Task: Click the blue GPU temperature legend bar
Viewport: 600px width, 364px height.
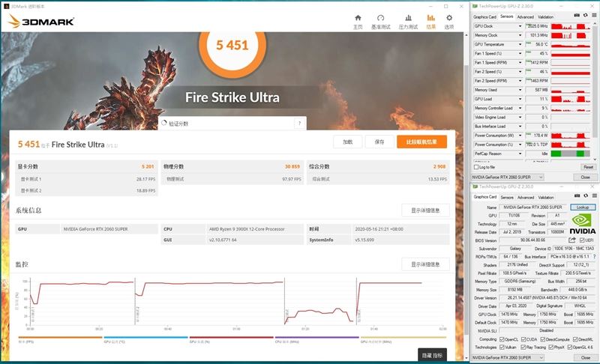Action: pos(145,337)
